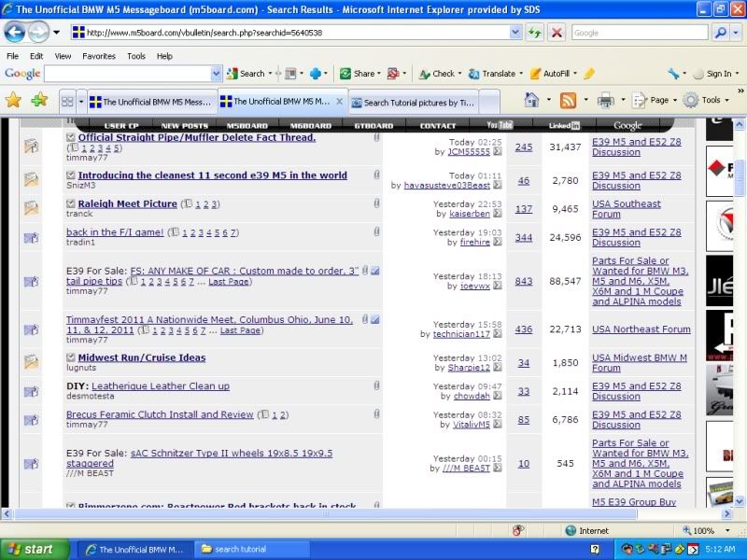Click the checkmark icon beside Midwest Run/Cruise Ideas
The height and width of the screenshot is (560, 747).
71,357
